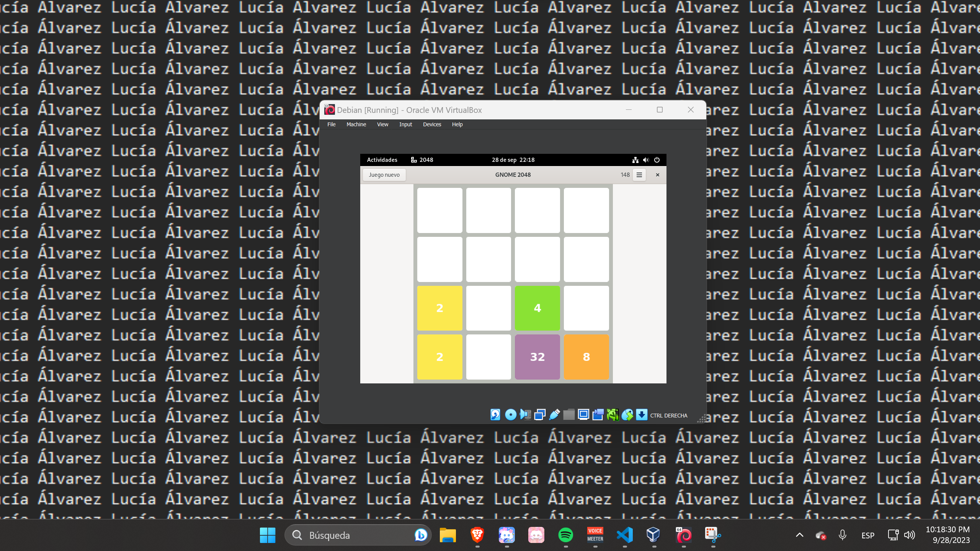Click the shared folders status icon
This screenshot has height=551, width=980.
pos(569,415)
